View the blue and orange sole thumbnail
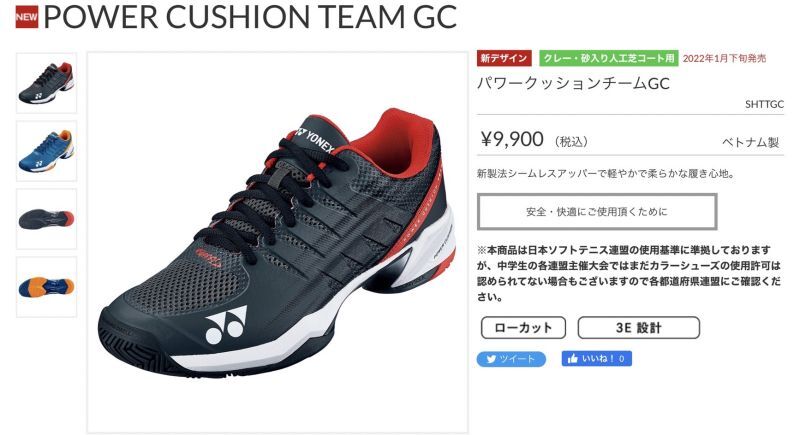The height and width of the screenshot is (435, 800). click(46, 287)
